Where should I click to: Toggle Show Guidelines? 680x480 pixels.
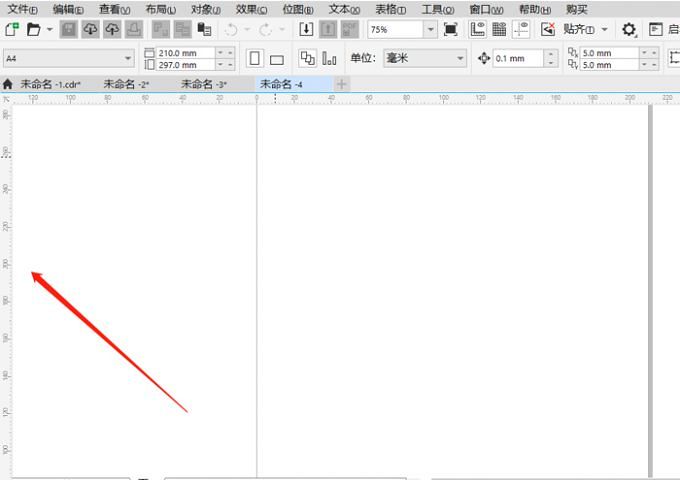coord(521,29)
